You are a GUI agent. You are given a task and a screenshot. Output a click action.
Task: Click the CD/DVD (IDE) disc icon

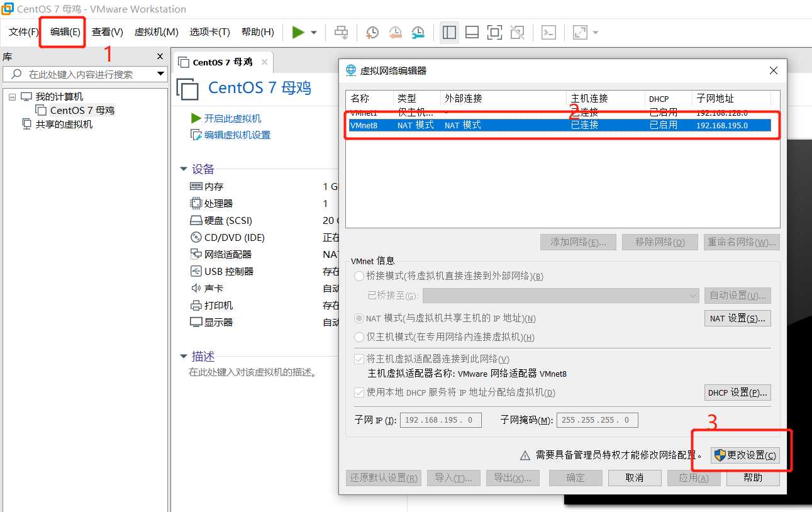point(196,238)
